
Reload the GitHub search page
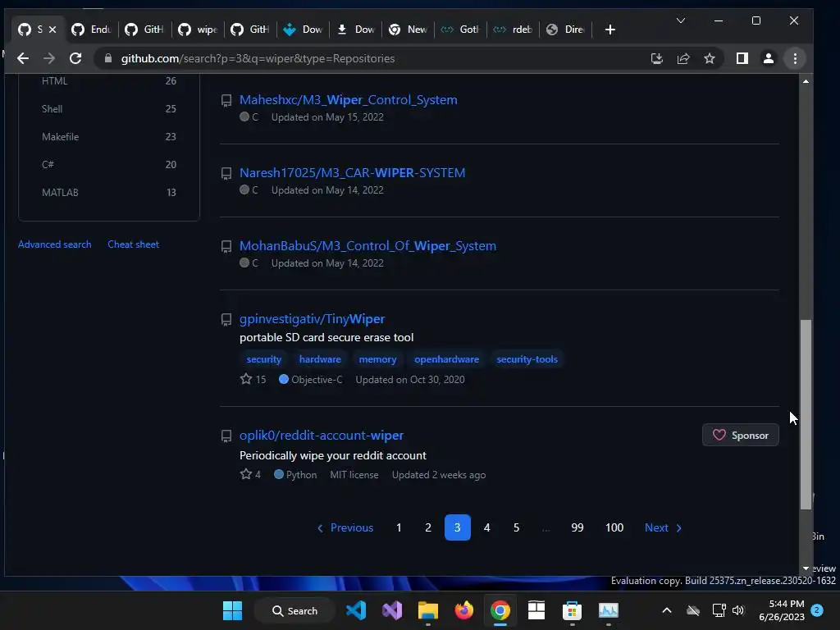pyautogui.click(x=75, y=58)
